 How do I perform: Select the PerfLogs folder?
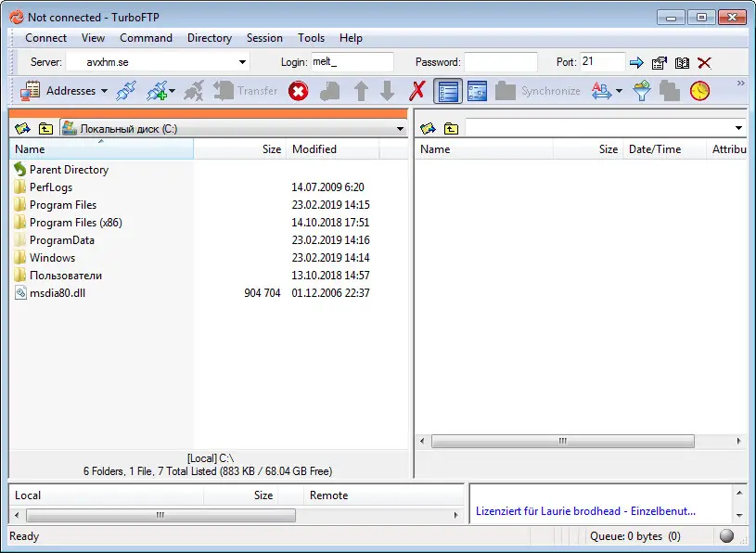[x=51, y=187]
